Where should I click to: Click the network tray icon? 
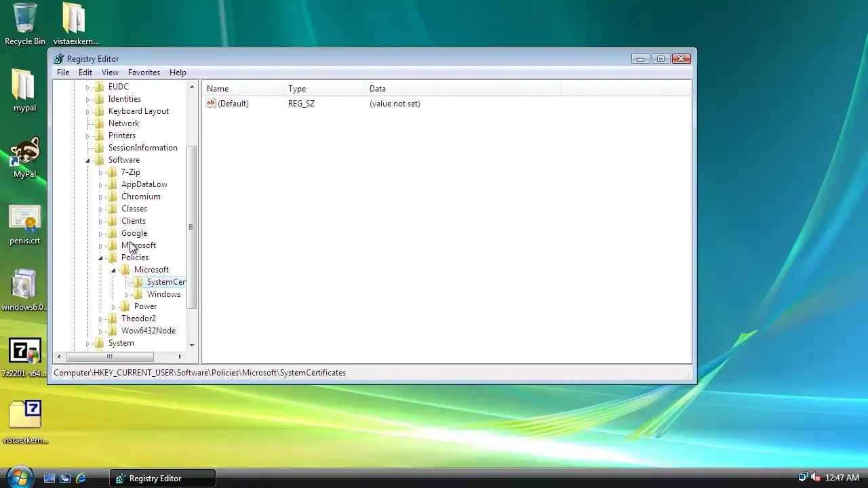tap(803, 477)
